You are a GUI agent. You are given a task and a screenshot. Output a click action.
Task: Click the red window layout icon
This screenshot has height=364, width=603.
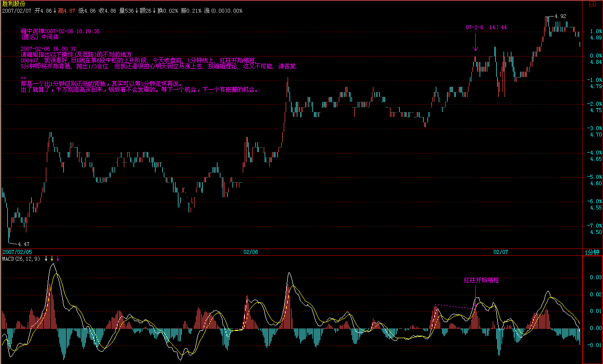tap(592, 3)
